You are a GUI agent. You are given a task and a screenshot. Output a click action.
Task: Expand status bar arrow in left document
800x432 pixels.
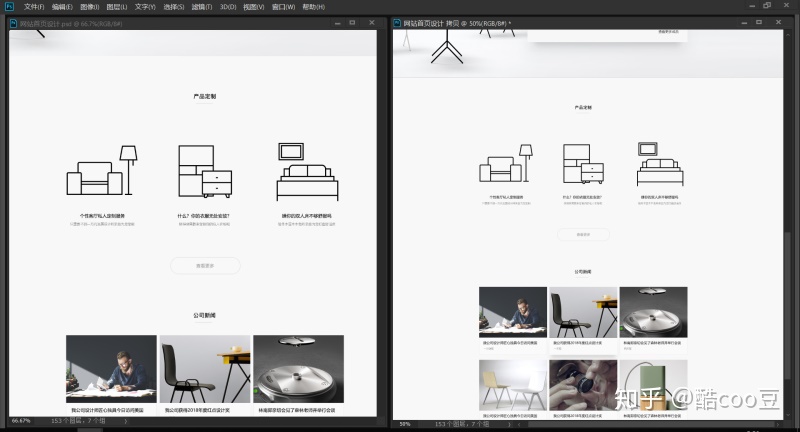(126, 421)
